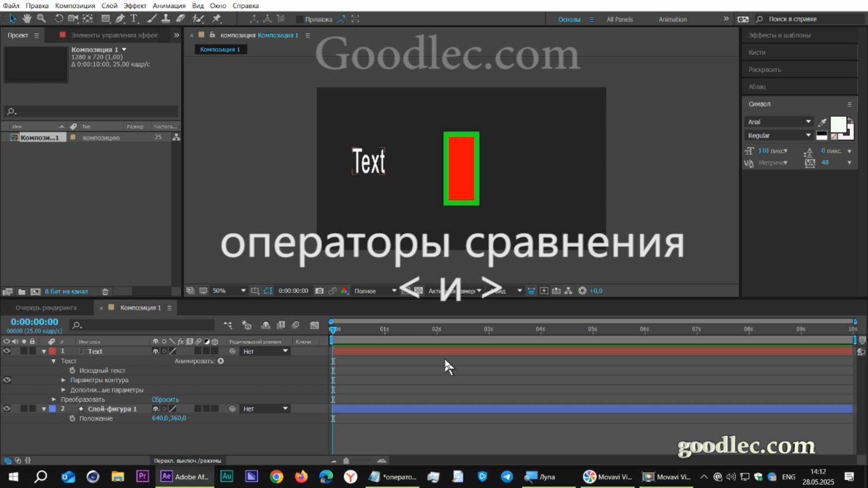Click the Положение value 640,0,360,0

(x=169, y=418)
